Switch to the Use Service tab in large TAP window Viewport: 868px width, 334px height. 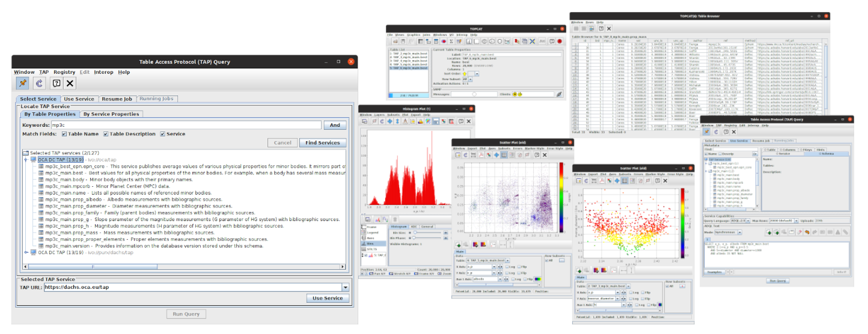[79, 99]
